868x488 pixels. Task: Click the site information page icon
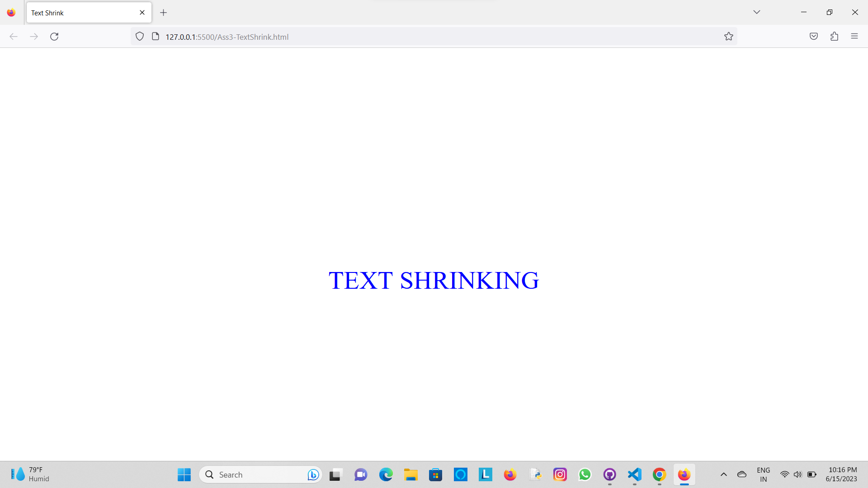point(156,37)
